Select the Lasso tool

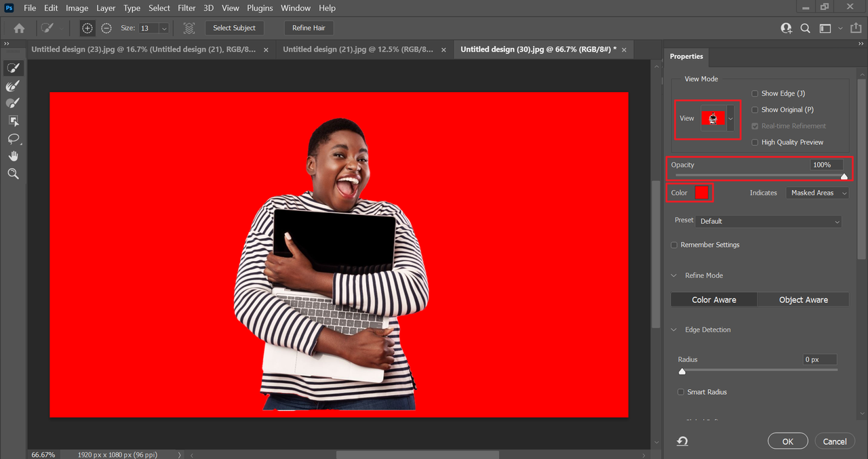(x=13, y=138)
